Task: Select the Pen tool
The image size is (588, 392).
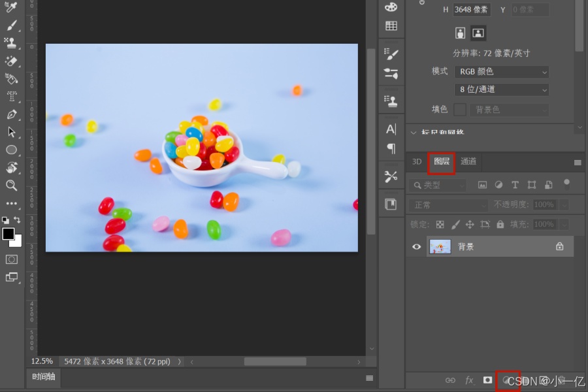Action: pyautogui.click(x=12, y=114)
